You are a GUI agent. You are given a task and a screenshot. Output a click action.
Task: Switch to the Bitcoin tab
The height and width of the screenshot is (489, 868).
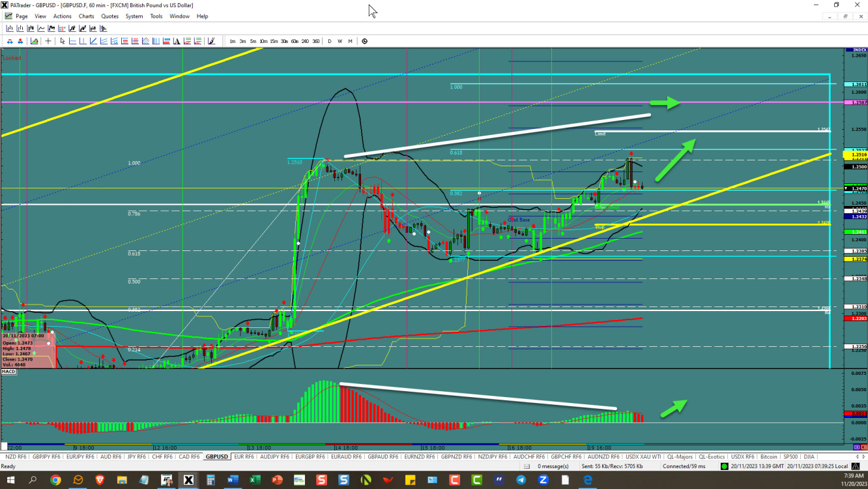coord(768,456)
